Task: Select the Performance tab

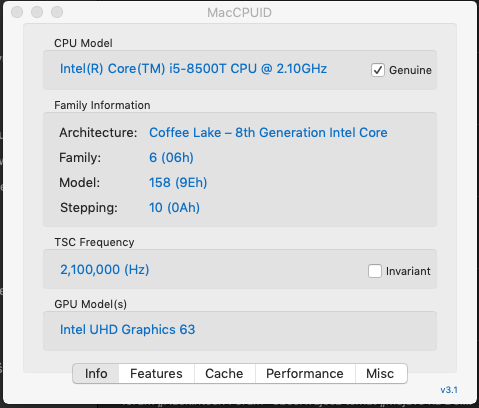Action: (305, 374)
